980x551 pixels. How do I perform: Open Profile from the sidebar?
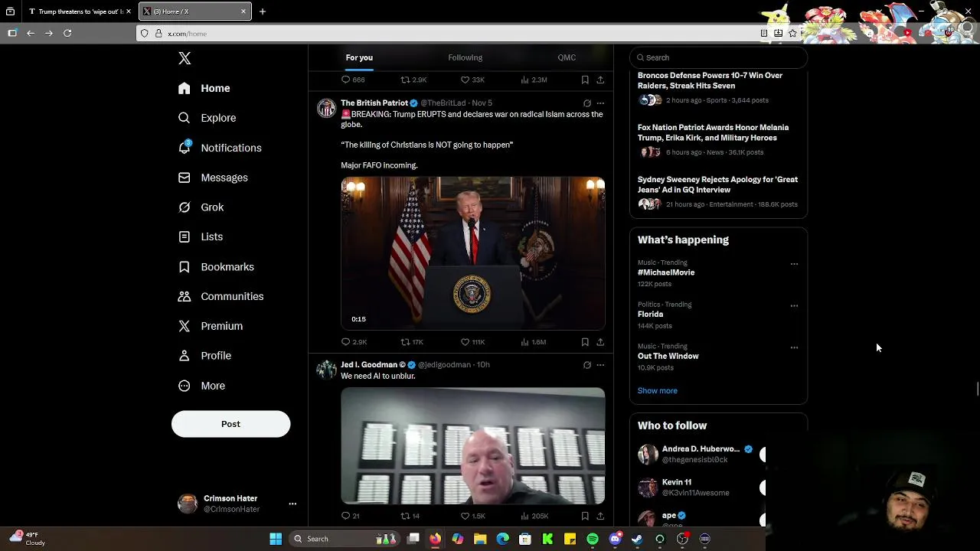(204, 356)
